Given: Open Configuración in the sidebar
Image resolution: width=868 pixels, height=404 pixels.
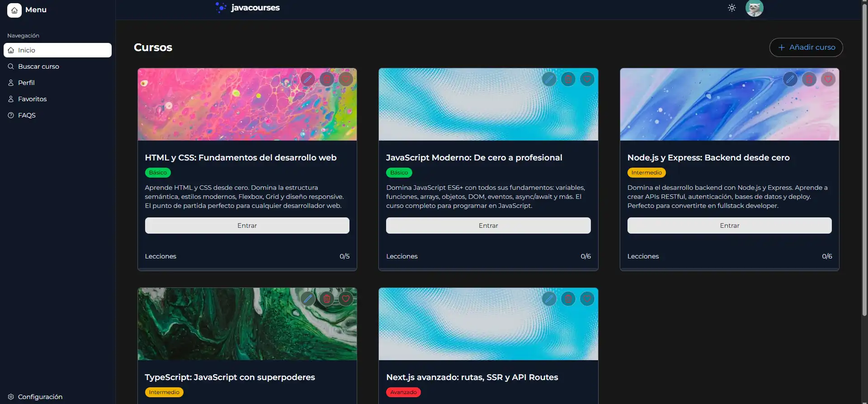Looking at the screenshot, I should click(57, 397).
